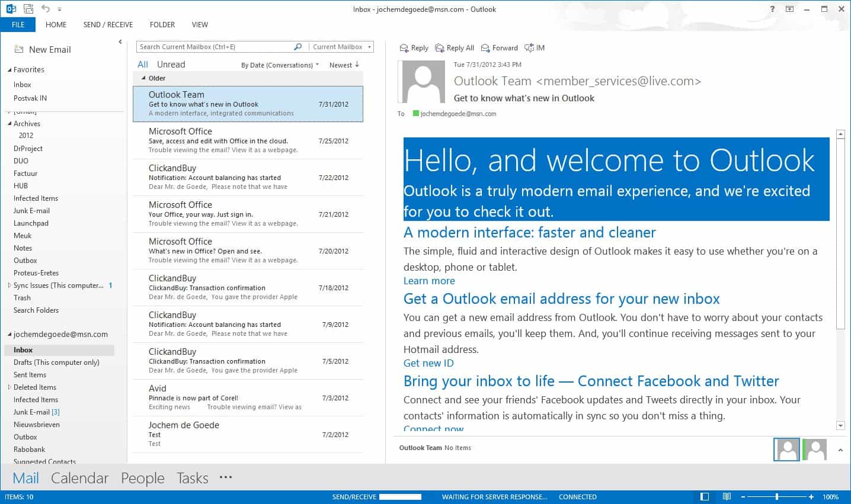Viewport: 851px width, 504px height.
Task: Open the Jochem de Goede Test email
Action: [248, 434]
